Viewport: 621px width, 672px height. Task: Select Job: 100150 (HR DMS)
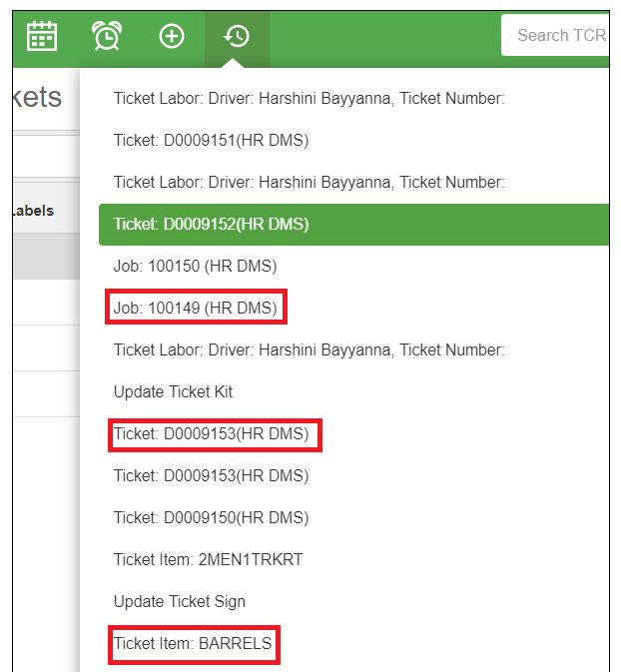(195, 267)
